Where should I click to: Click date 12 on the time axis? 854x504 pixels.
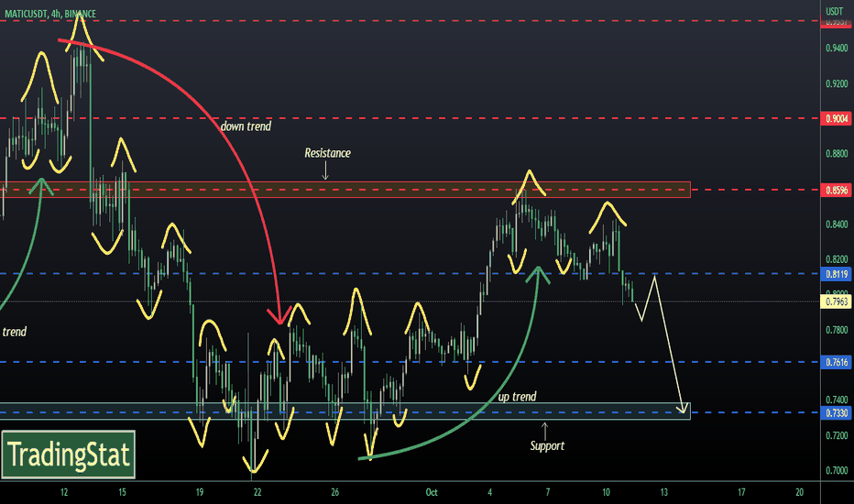point(64,492)
